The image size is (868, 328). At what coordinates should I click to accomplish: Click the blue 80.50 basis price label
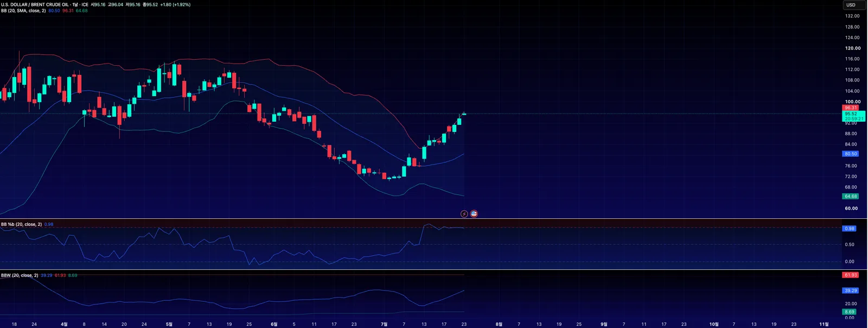coord(851,154)
